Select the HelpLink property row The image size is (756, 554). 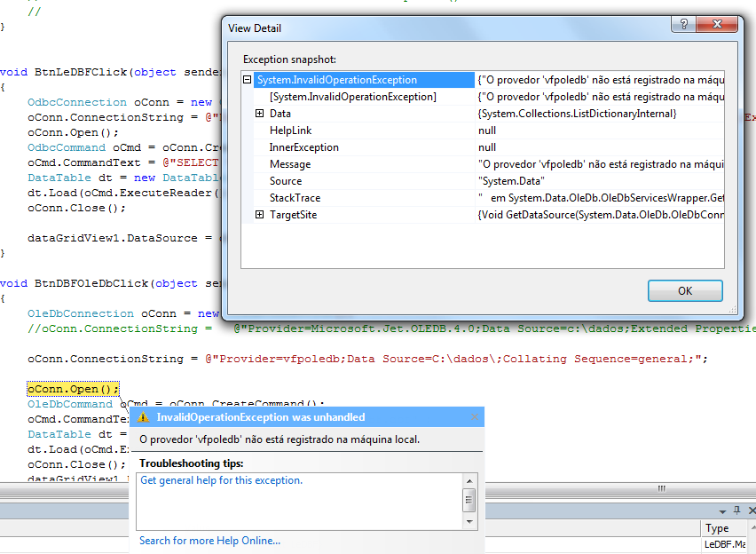tap(483, 131)
